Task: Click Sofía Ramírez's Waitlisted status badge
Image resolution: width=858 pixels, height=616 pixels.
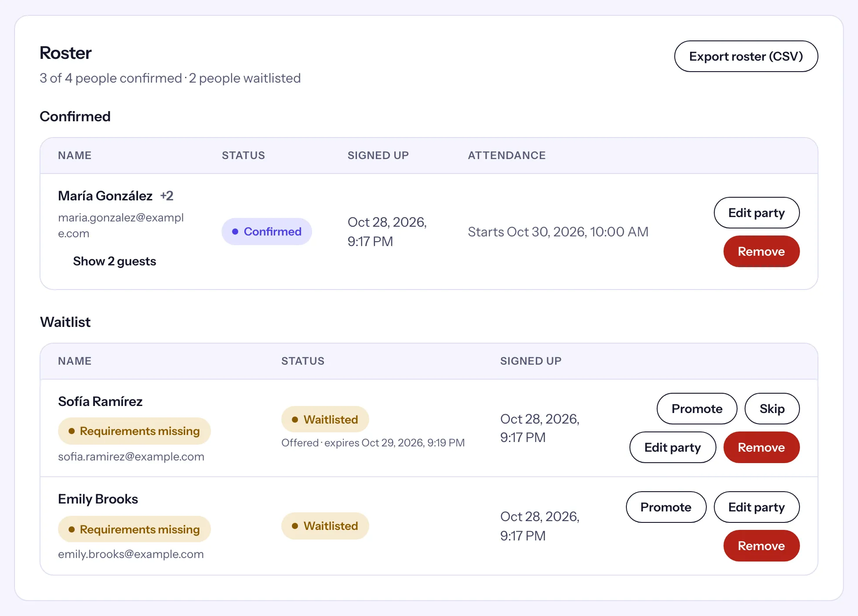Action: (x=325, y=420)
